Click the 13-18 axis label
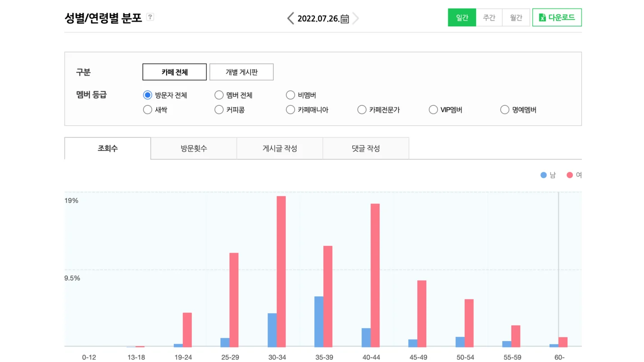Image resolution: width=644 pixels, height=362 pixels. click(136, 357)
